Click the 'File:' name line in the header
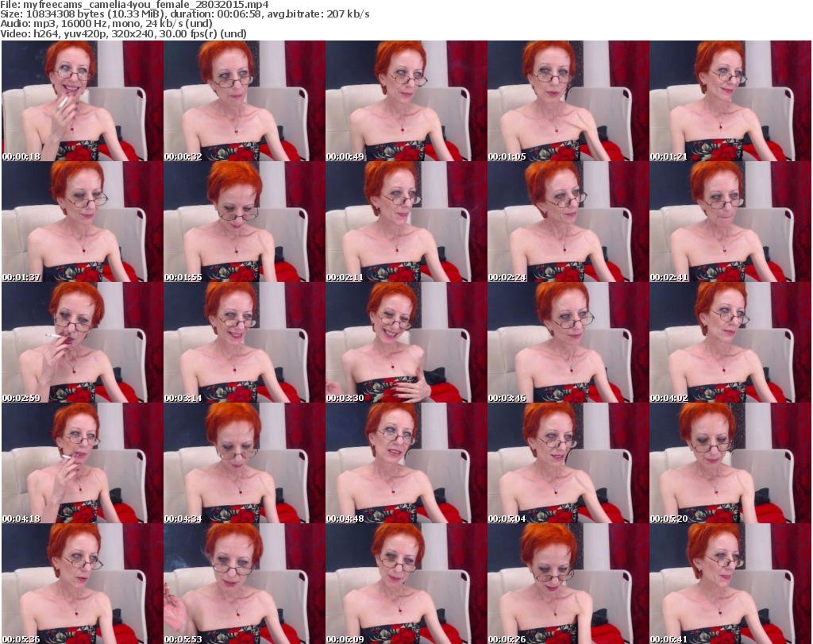 click(135, 5)
